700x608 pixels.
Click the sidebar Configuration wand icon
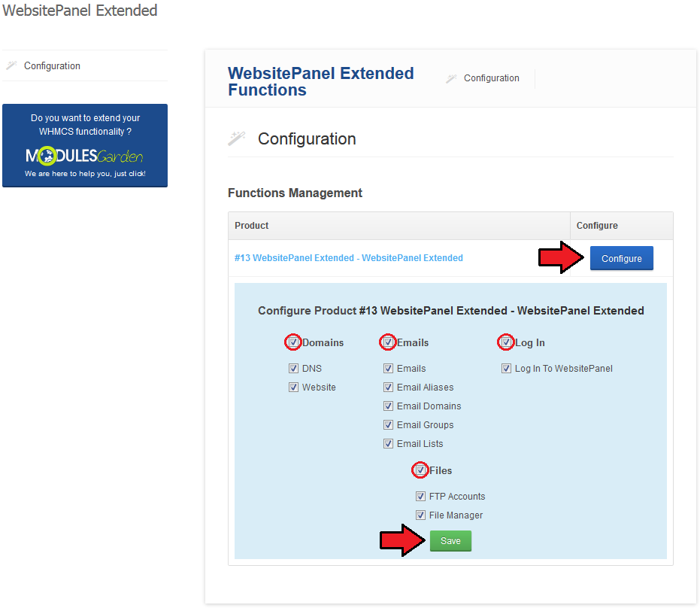(11, 65)
